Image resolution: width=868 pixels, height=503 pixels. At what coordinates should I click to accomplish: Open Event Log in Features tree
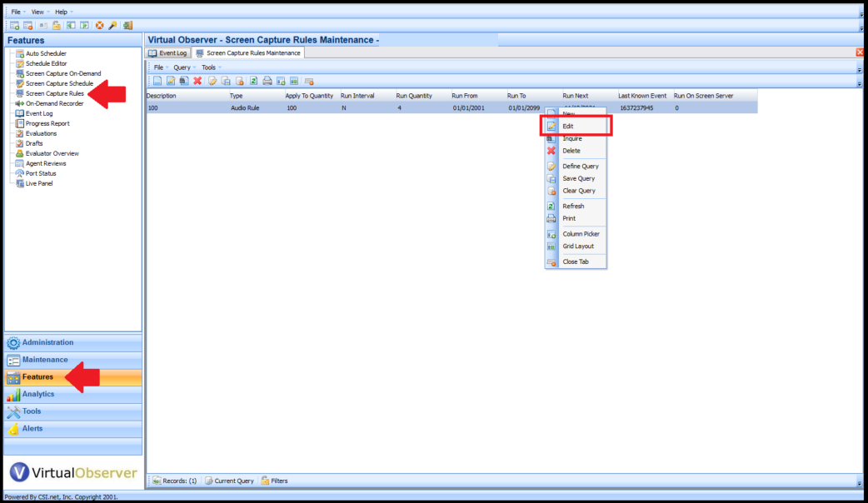pyautogui.click(x=39, y=113)
